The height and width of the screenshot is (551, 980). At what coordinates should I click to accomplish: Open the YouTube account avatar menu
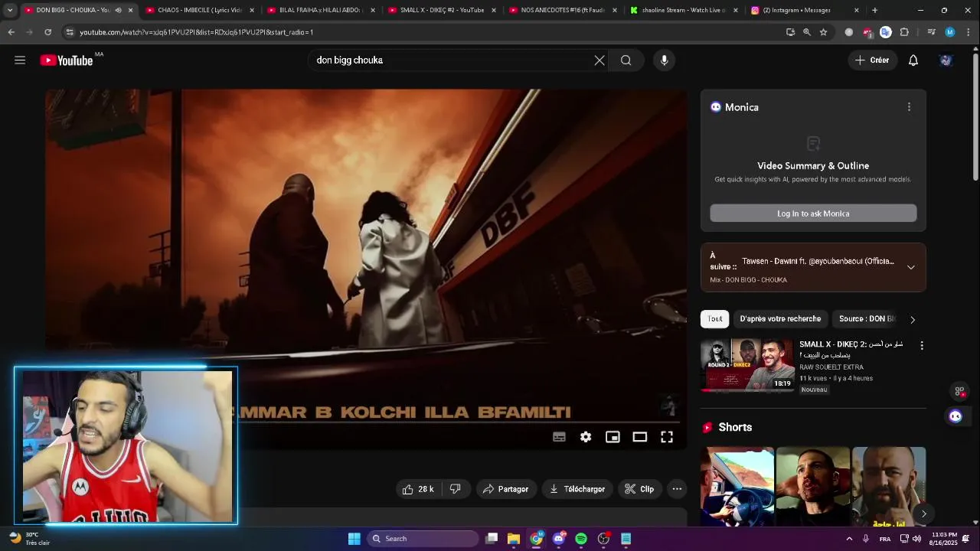click(x=946, y=60)
